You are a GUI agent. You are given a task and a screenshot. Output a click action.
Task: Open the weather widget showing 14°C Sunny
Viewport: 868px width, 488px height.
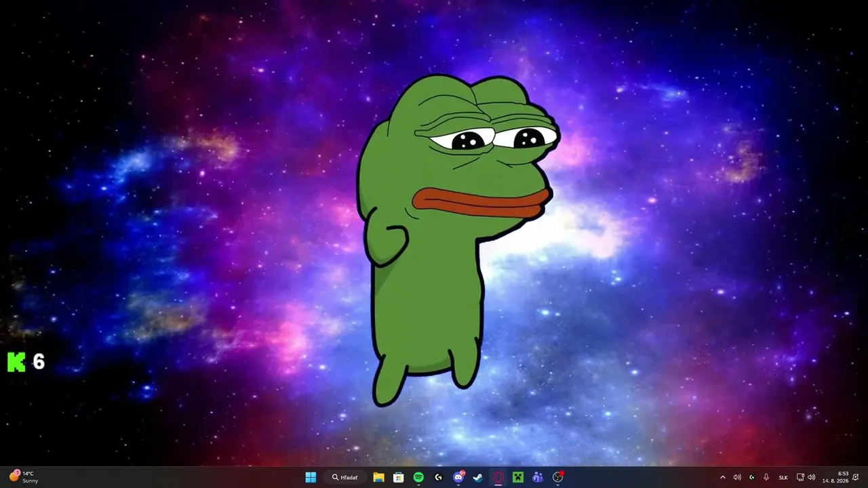(x=23, y=477)
